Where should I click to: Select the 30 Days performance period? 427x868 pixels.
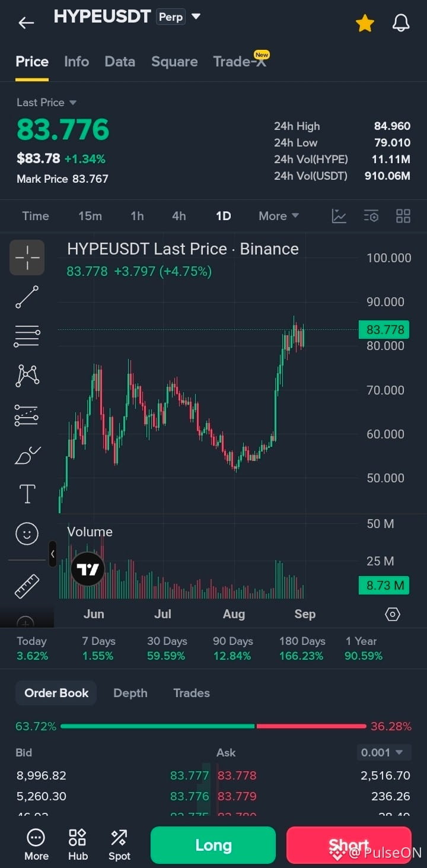tap(167, 648)
